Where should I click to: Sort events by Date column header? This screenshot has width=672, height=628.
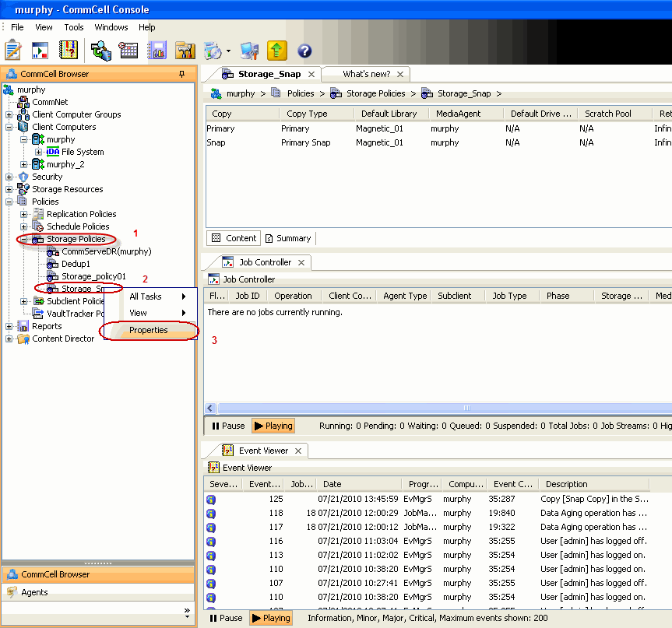click(x=359, y=484)
